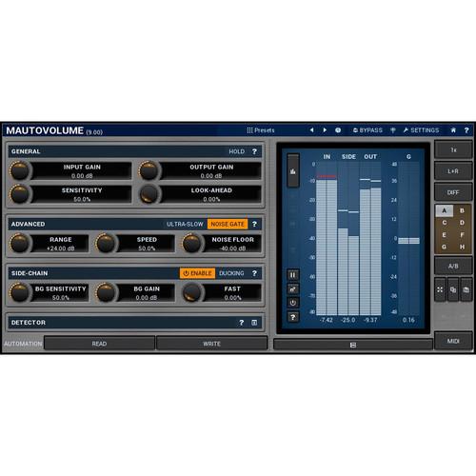
Task: Enable ULTRA-SLOW mode
Action: (185, 224)
